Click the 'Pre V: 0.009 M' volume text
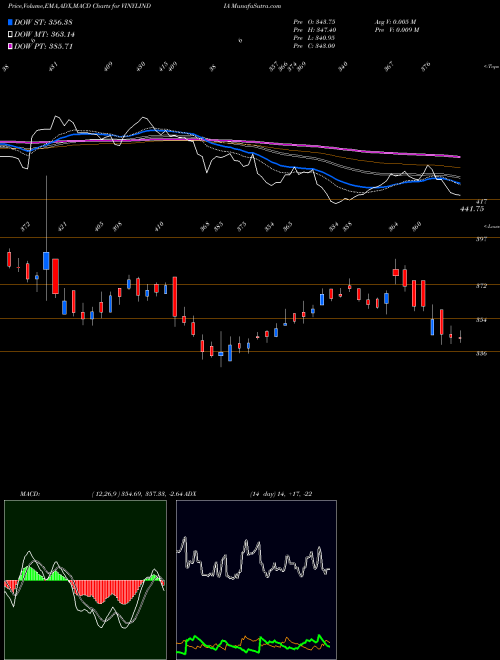The image size is (500, 660). [396, 30]
